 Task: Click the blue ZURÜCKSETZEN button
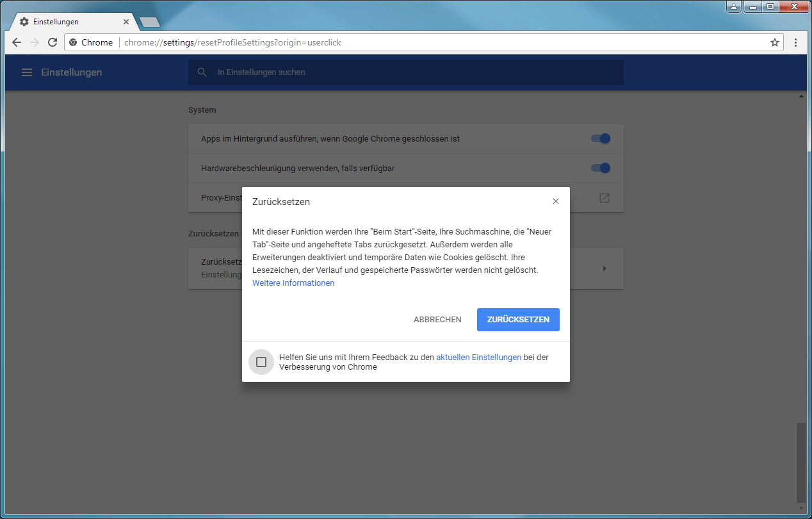coord(518,320)
